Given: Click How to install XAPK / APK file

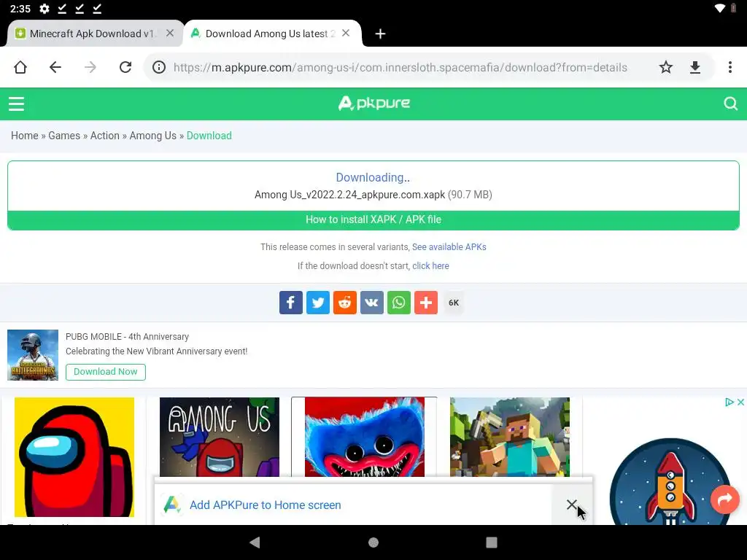Looking at the screenshot, I should coord(373,219).
